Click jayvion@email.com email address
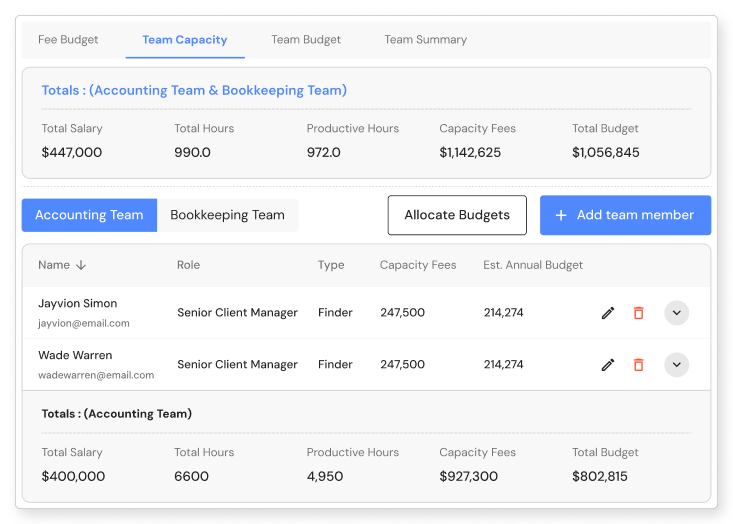 coord(84,324)
